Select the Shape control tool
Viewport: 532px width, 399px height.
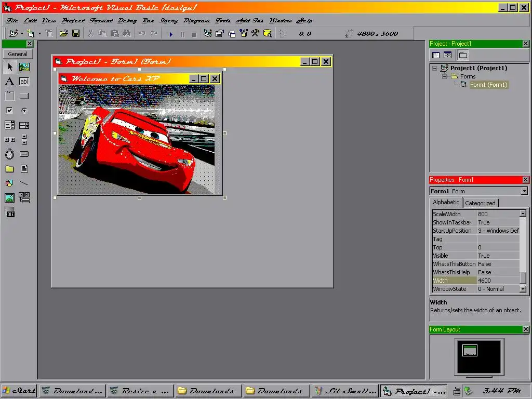tap(9, 183)
